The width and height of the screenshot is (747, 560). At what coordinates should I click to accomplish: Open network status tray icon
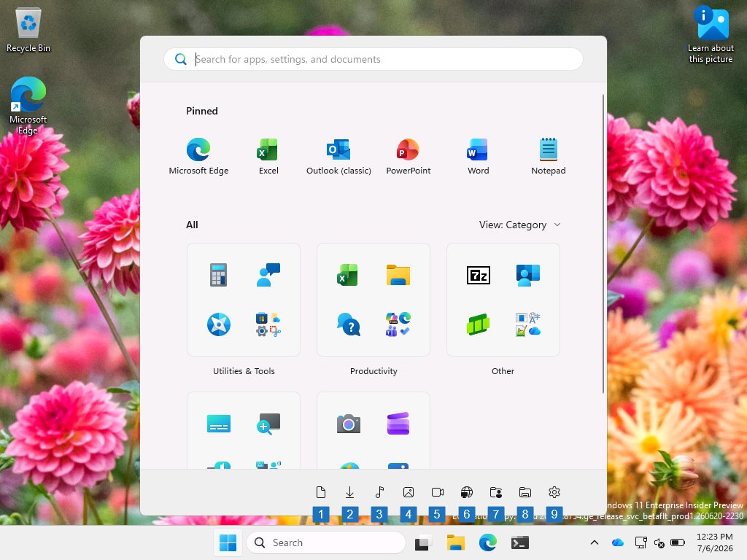point(640,542)
